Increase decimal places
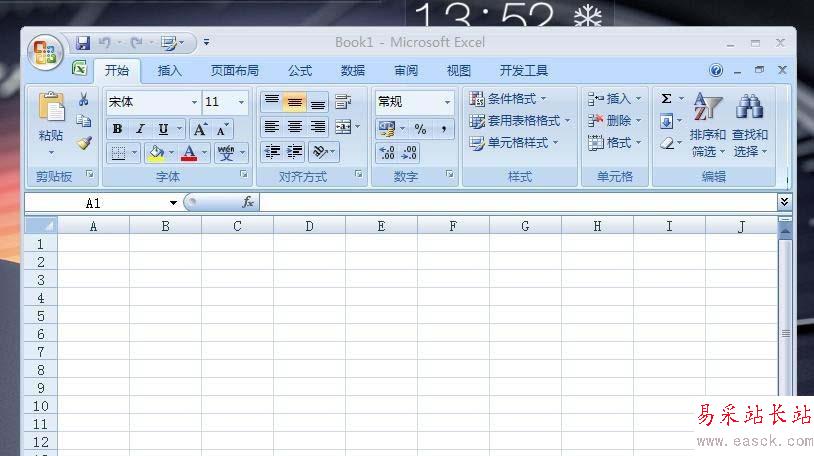 (x=387, y=152)
